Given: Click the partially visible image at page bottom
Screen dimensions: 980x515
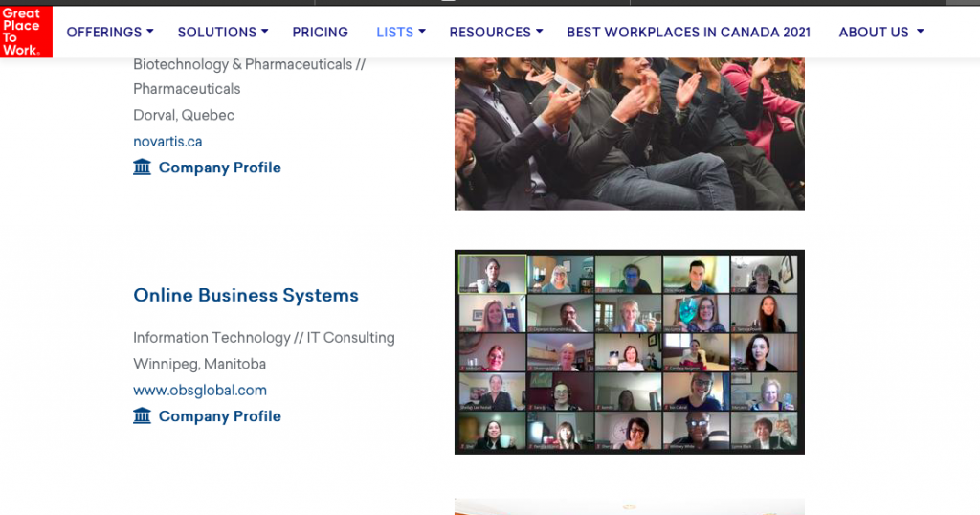Looking at the screenshot, I should 629,506.
